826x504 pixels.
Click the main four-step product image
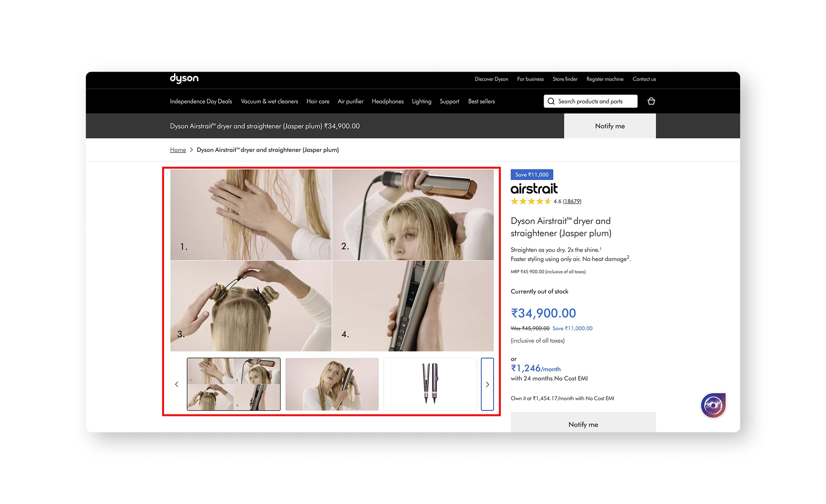pyautogui.click(x=332, y=260)
